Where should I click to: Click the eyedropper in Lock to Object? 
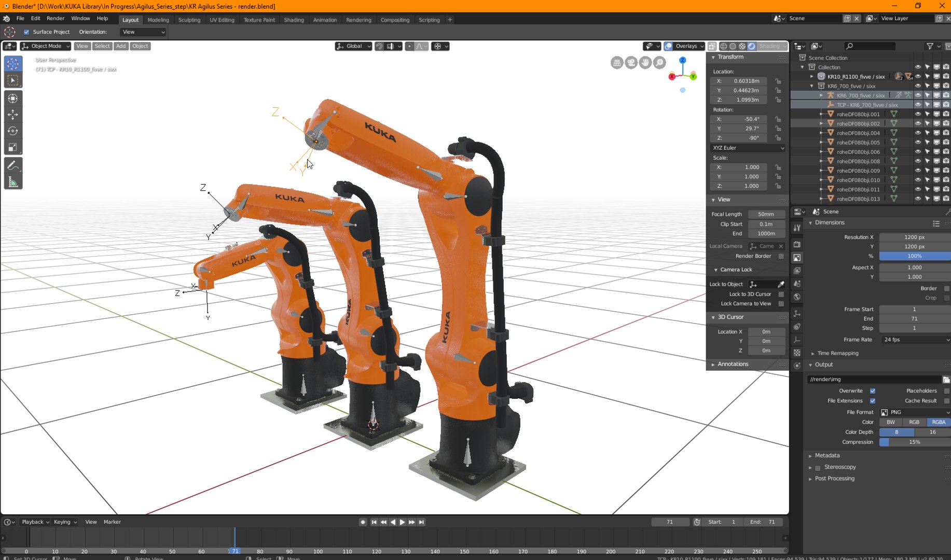[x=781, y=284]
